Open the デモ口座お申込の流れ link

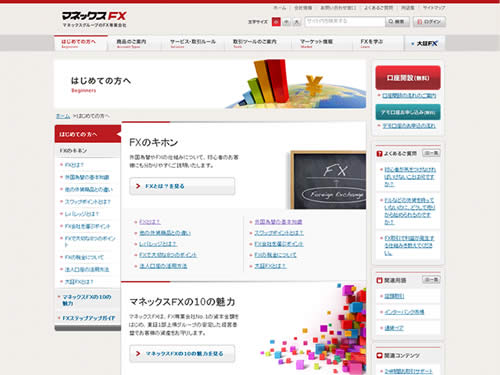pyautogui.click(x=409, y=126)
